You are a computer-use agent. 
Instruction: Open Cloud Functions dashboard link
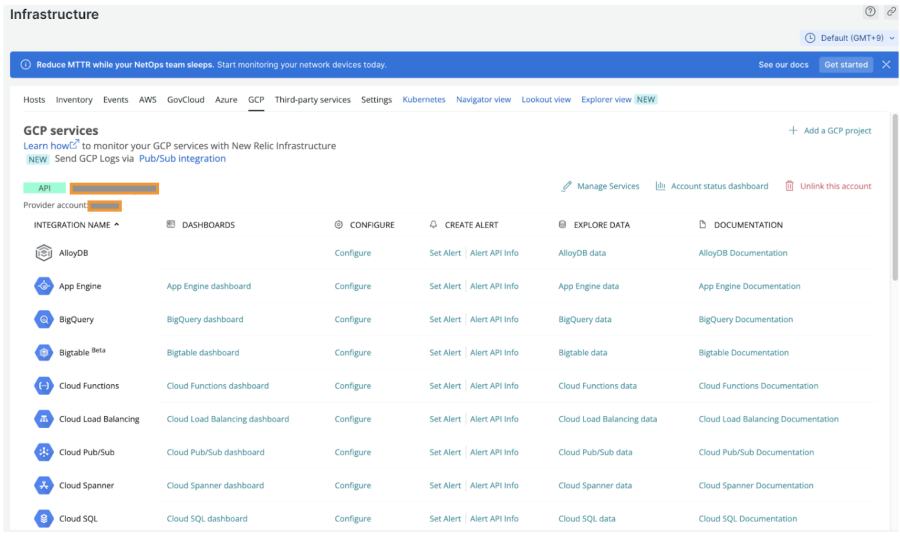tap(218, 386)
